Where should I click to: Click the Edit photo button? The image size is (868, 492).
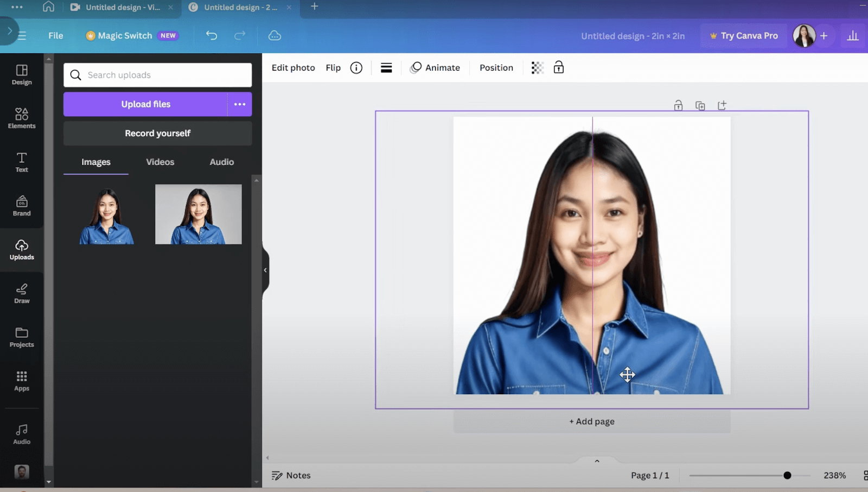(293, 68)
